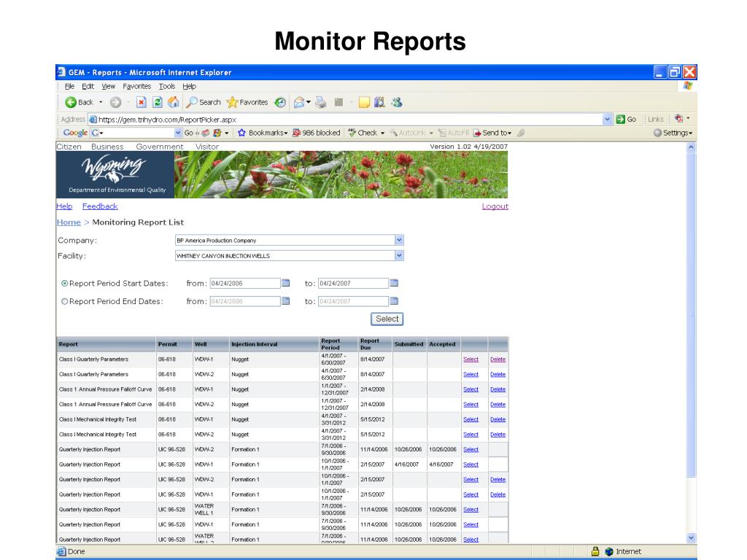Expand the Facility dropdown
The height and width of the screenshot is (560, 747).
399,256
